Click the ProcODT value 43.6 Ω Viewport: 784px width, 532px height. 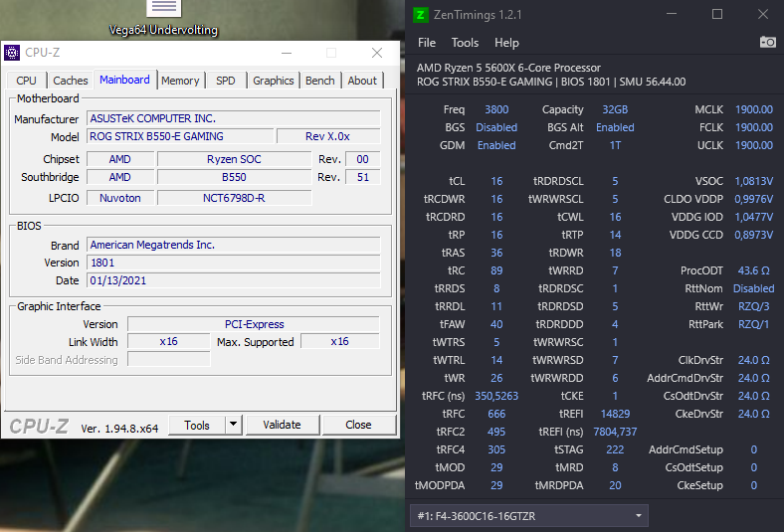(754, 270)
